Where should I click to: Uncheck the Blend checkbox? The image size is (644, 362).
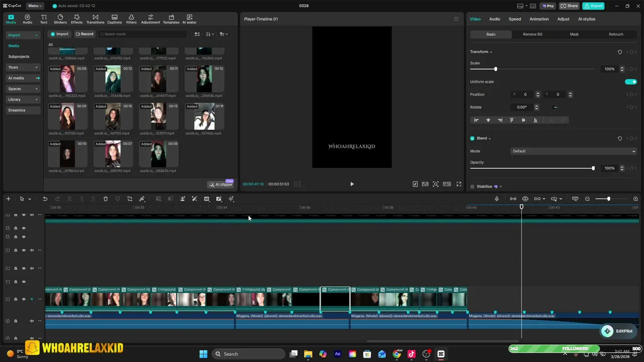[472, 138]
